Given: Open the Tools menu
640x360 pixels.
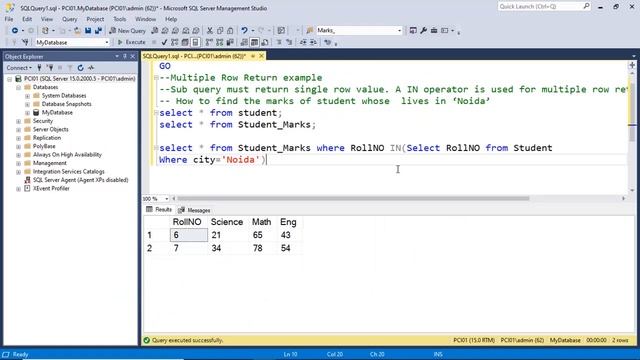Looking at the screenshot, I should pos(120,19).
